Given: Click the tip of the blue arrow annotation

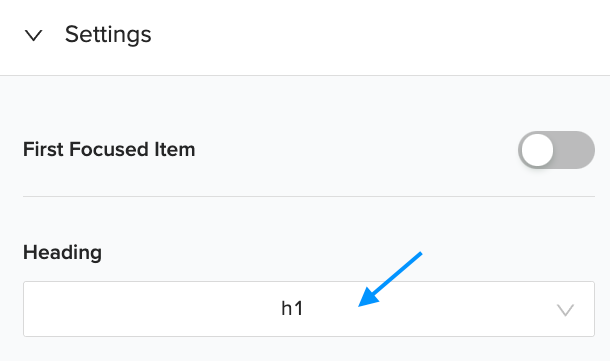Looking at the screenshot, I should (x=360, y=305).
